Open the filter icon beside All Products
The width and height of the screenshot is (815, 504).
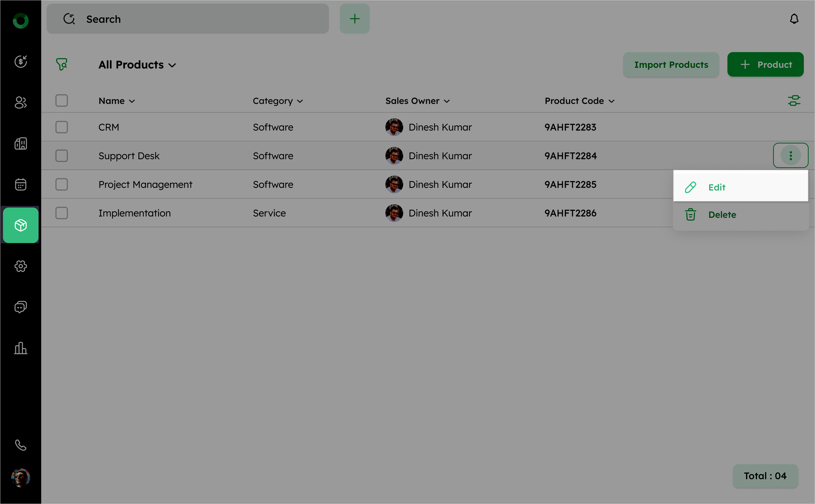pyautogui.click(x=62, y=64)
